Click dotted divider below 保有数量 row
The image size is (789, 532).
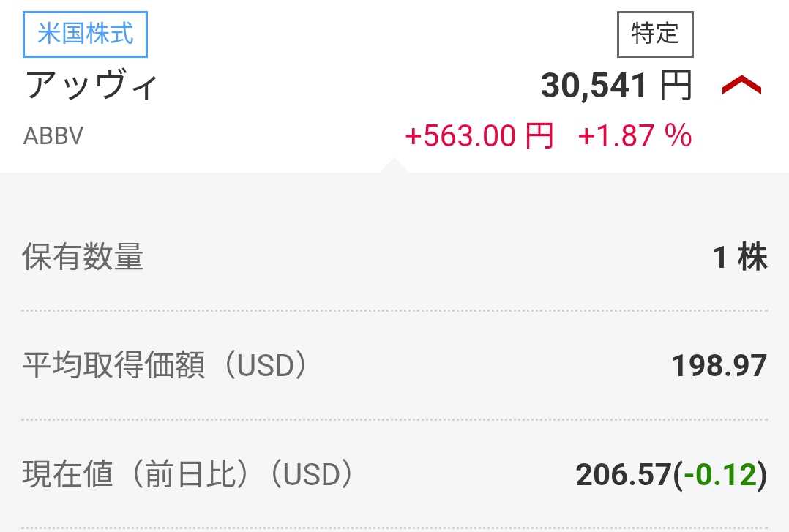coord(394,311)
